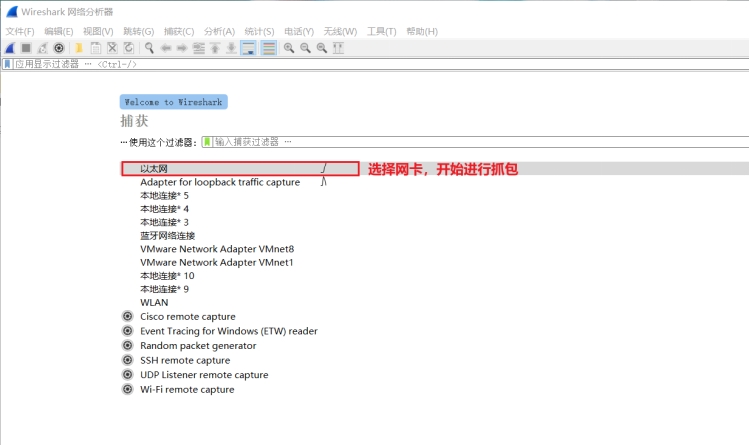Open settings gear for SSH remote capture
The image size is (750, 445).
pos(128,360)
